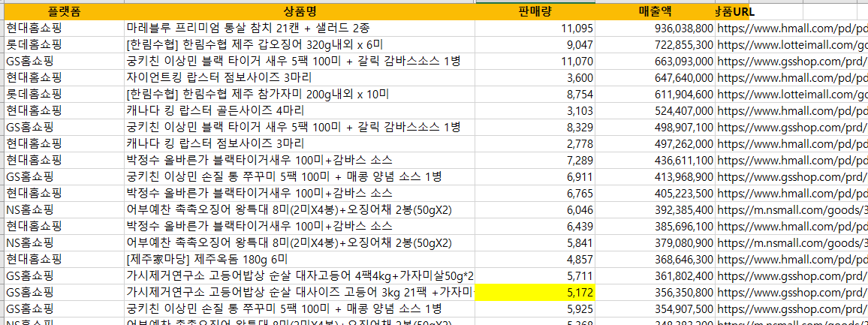Select the 상품명 column header
This screenshot has width=868, height=325.
pyautogui.click(x=300, y=11)
